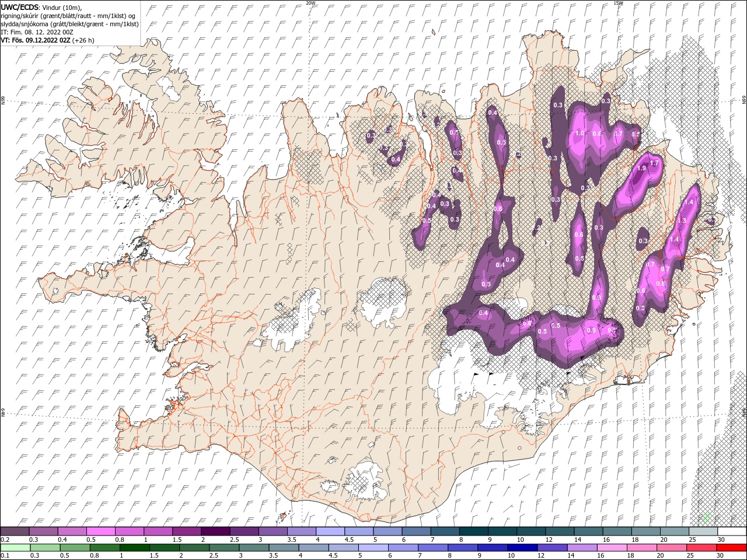Select the violet 14 swatch in lower scale
Image resolution: width=747 pixels, height=560 pixels.
[x=582, y=548]
